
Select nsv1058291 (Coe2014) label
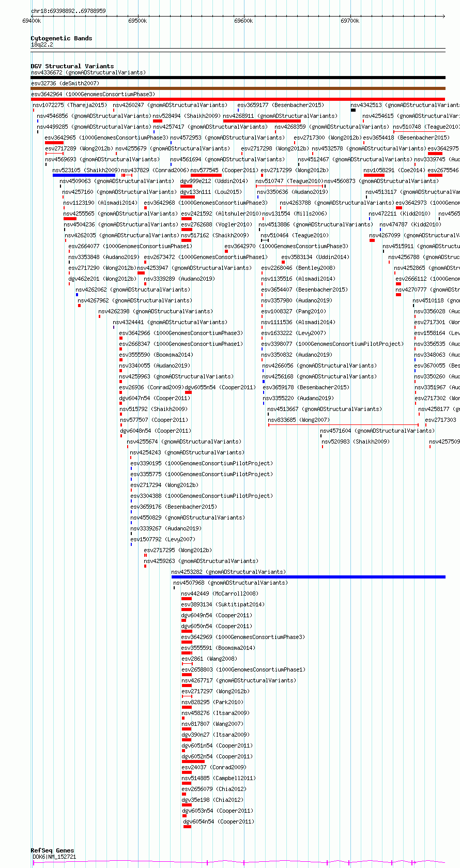coord(394,170)
